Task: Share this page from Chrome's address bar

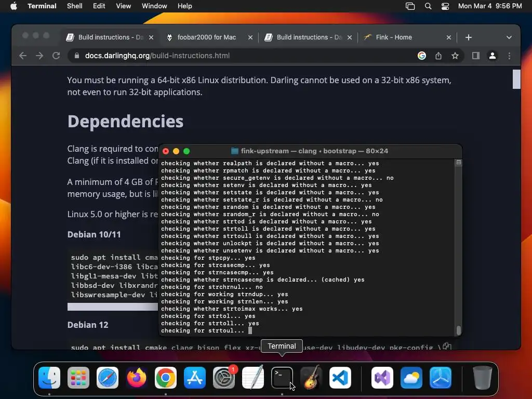Action: (x=438, y=56)
